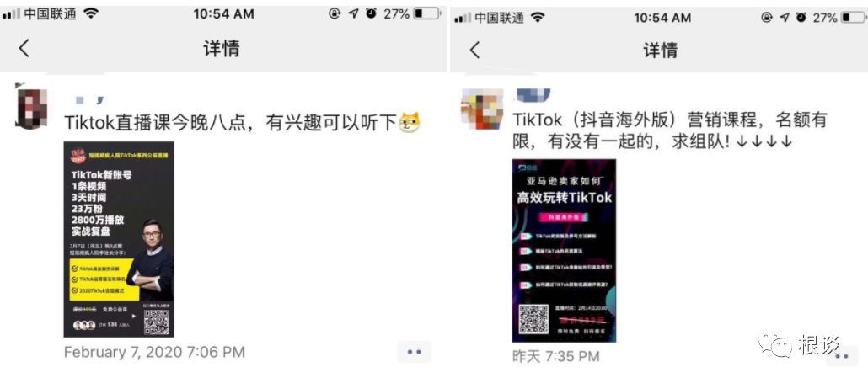The image size is (868, 383).
Task: Tap the back arrow in the right screen
Action: point(475,51)
